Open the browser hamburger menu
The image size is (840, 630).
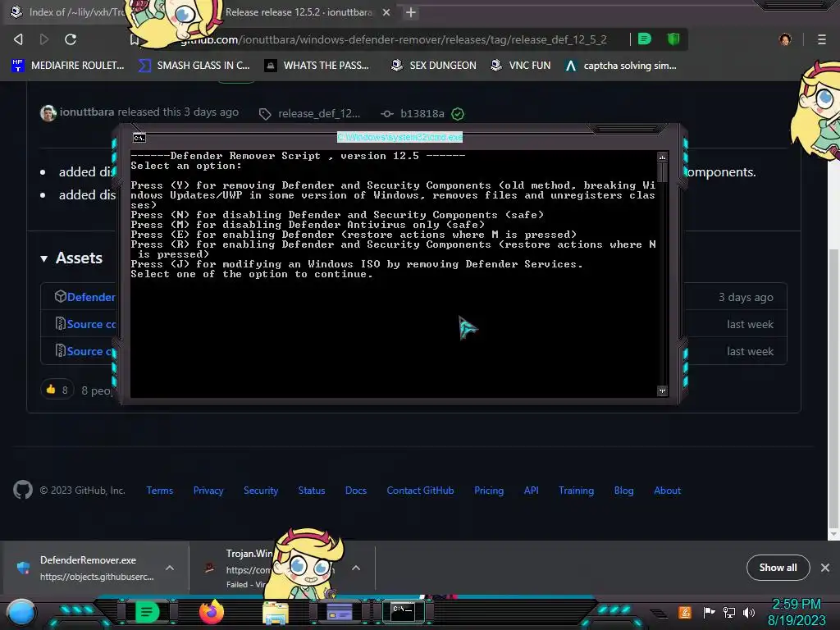pyautogui.click(x=822, y=39)
